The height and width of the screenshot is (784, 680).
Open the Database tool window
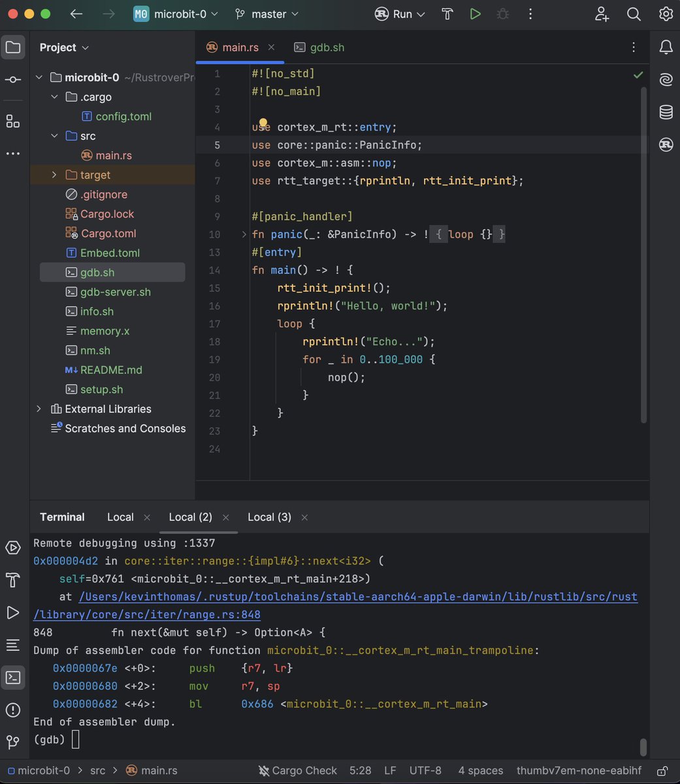(x=666, y=112)
